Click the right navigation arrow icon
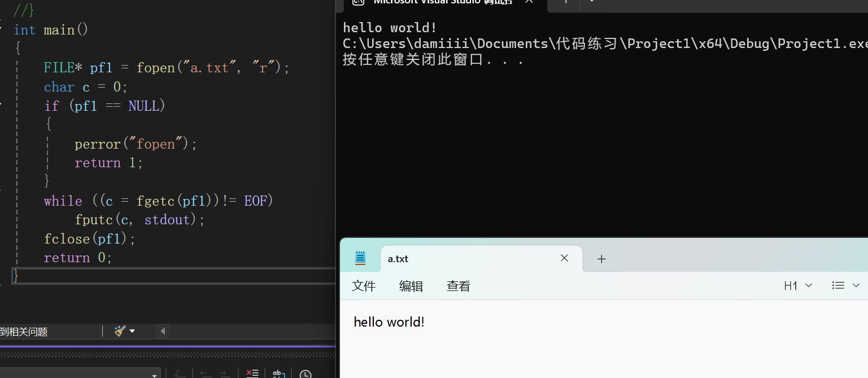Image resolution: width=868 pixels, height=378 pixels. click(x=224, y=373)
